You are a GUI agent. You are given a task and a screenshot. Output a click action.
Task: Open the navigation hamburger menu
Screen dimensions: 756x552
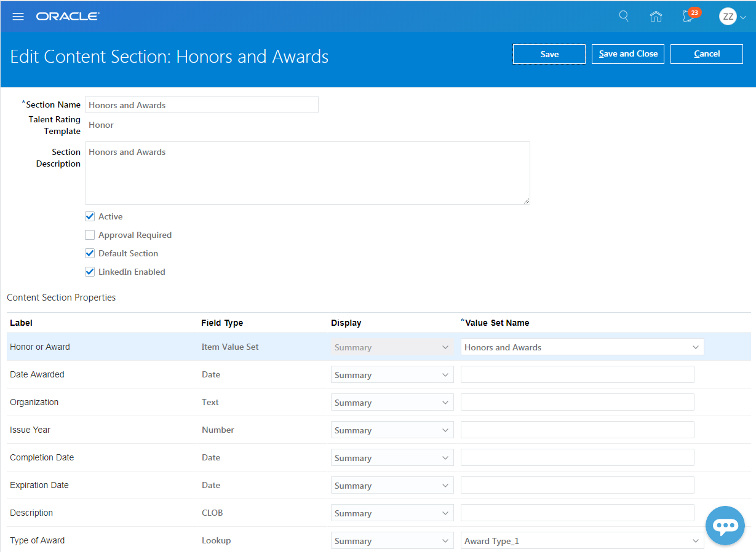click(18, 16)
